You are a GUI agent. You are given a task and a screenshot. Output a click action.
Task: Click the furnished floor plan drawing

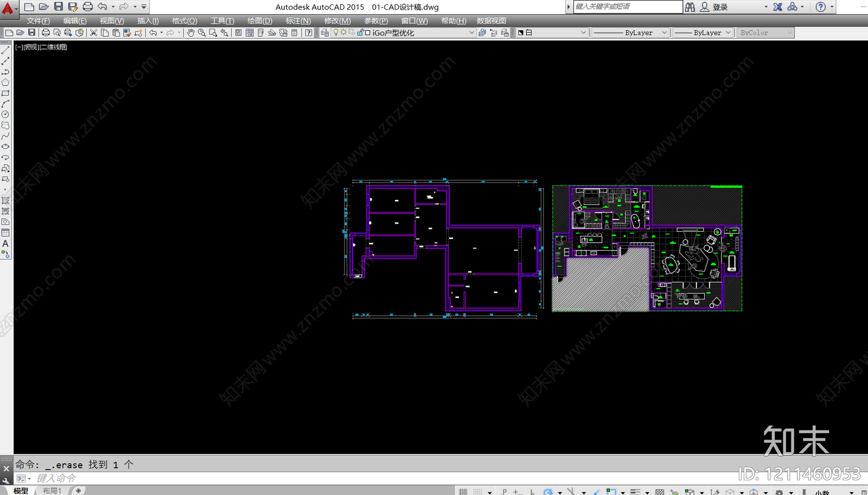(647, 248)
